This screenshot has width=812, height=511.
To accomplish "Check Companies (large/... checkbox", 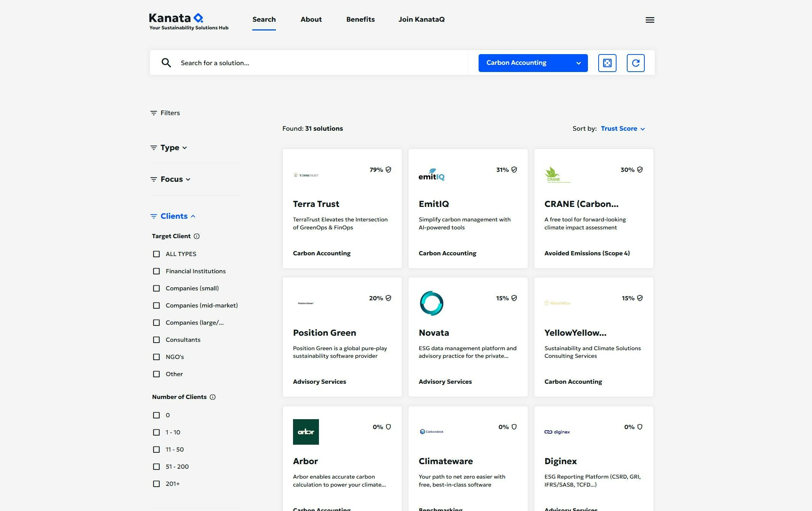I will coord(156,323).
